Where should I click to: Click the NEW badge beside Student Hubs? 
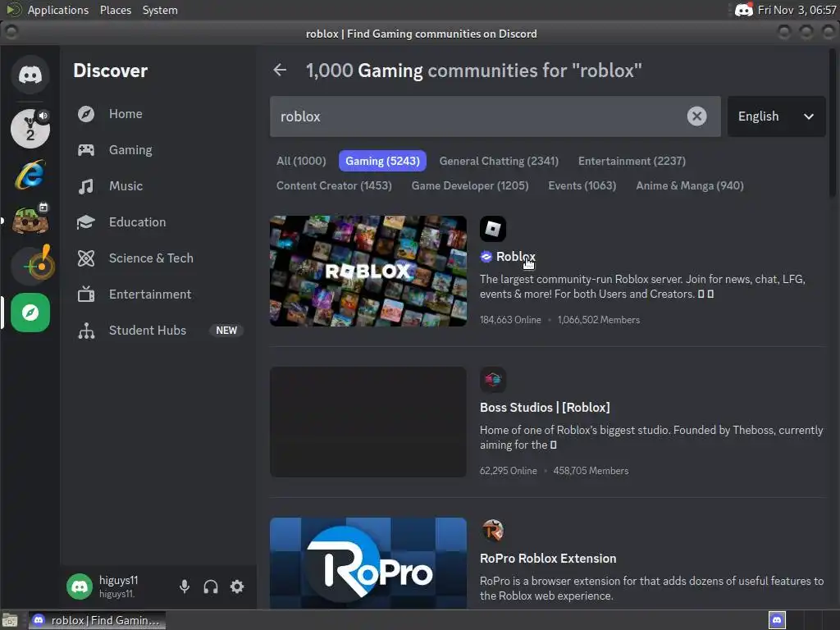[226, 331]
